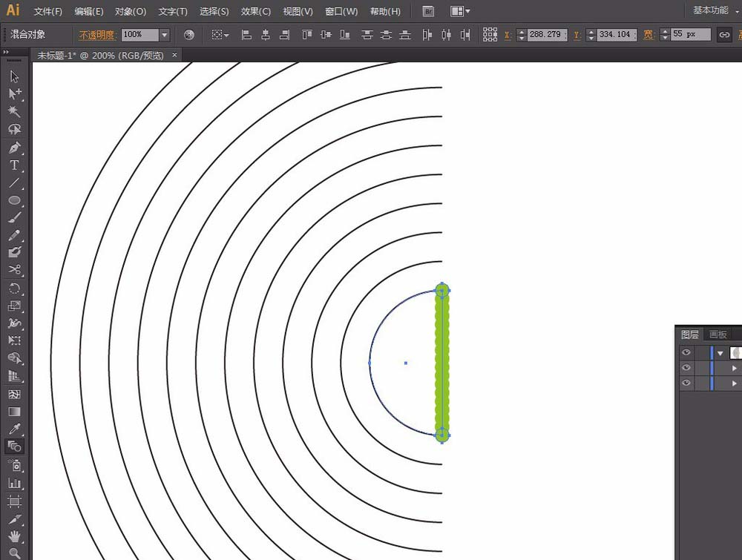Click the 宽 width label link
The image size is (742, 560).
(648, 35)
